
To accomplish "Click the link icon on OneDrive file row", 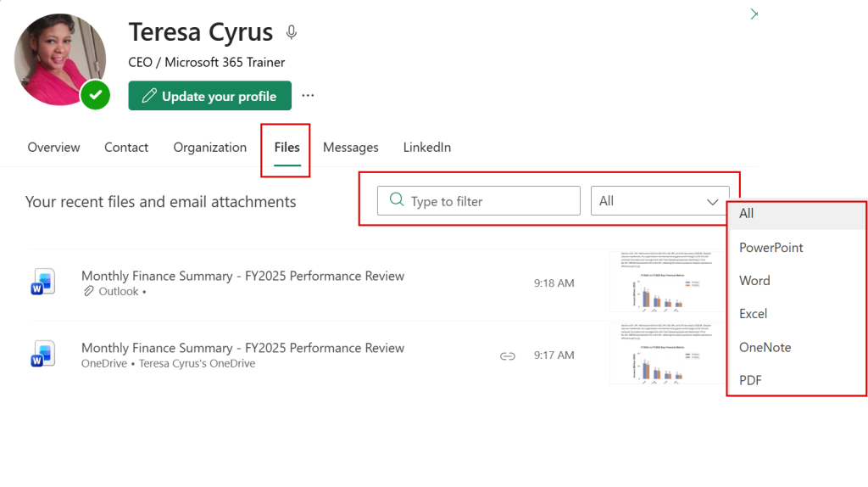I will pyautogui.click(x=508, y=355).
